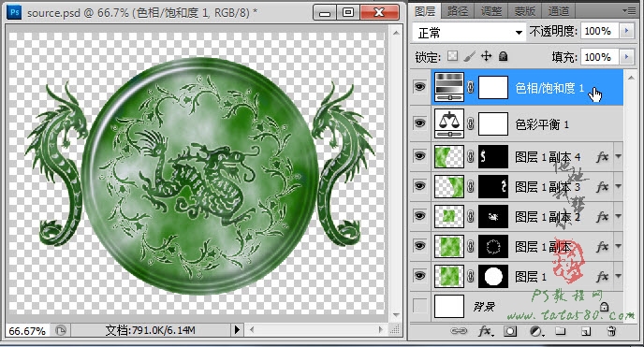This screenshot has height=347, width=644.
Task: Toggle visibility of 图层 1 副本
Action: pos(419,246)
